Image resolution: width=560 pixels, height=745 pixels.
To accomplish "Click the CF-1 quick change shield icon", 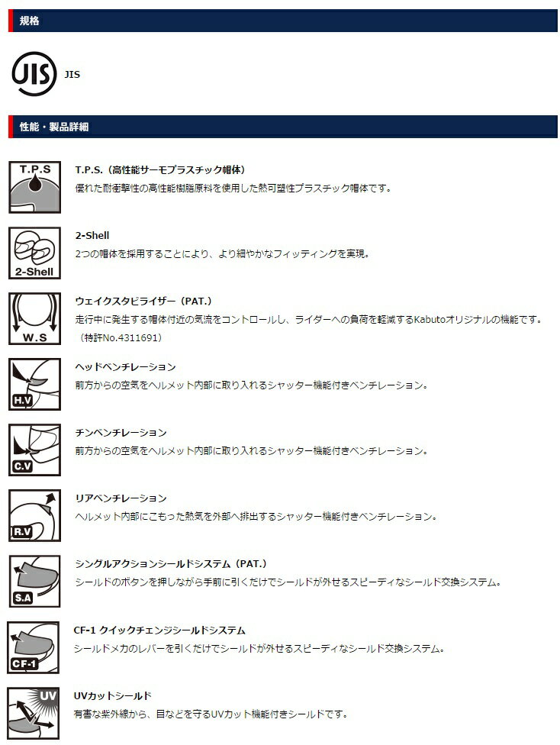I will pyautogui.click(x=34, y=647).
